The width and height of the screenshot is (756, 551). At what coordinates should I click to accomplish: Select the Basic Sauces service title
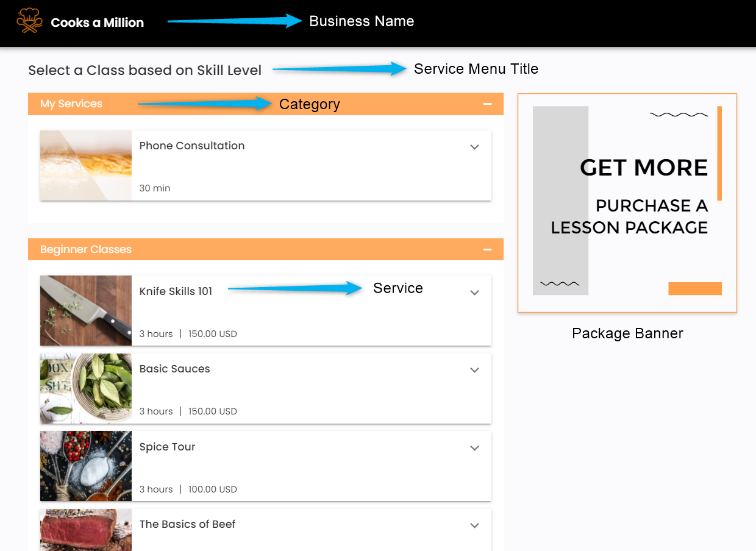[174, 369]
